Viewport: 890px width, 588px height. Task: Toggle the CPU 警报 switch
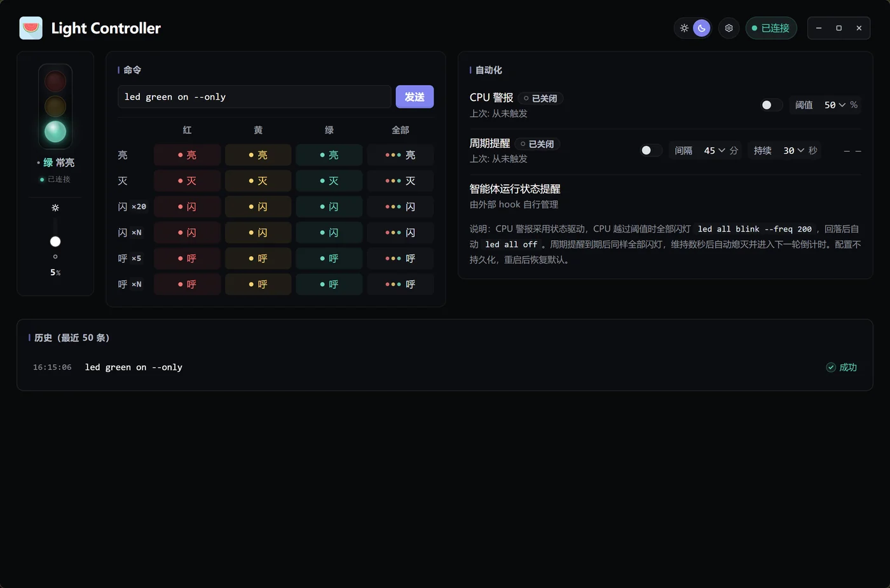772,105
